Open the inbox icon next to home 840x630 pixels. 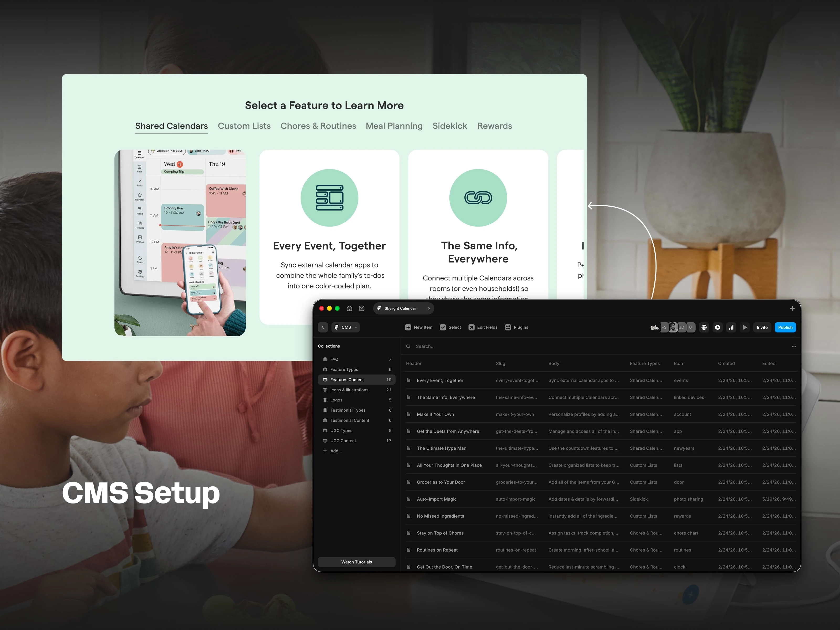tap(361, 308)
